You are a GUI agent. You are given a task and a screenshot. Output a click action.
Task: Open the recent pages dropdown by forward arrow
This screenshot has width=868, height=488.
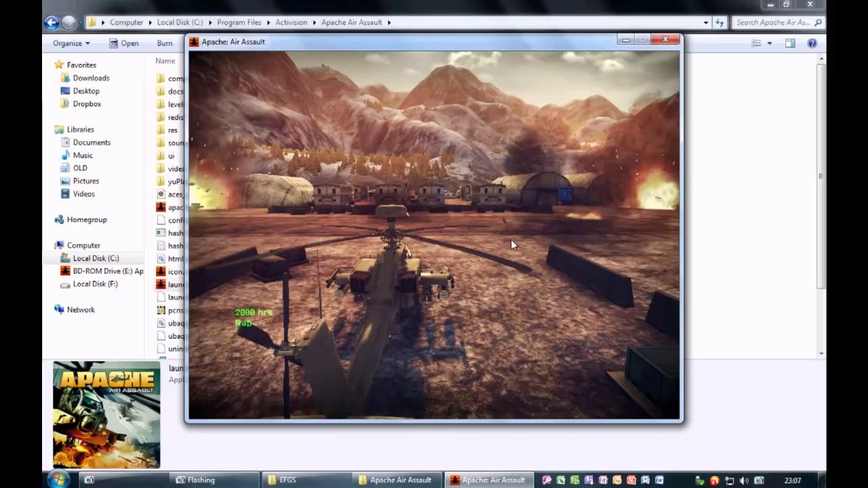[x=81, y=22]
